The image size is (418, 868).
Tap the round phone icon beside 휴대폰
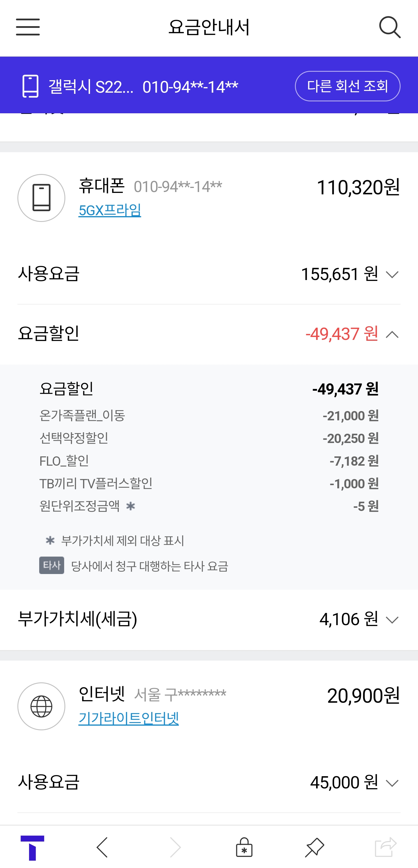42,198
